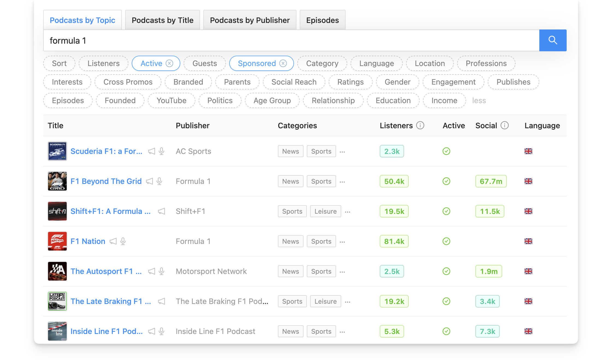Click the microphone icon beside Inside Line F1 Podcast
Image resolution: width=612 pixels, height=364 pixels.
tap(161, 331)
